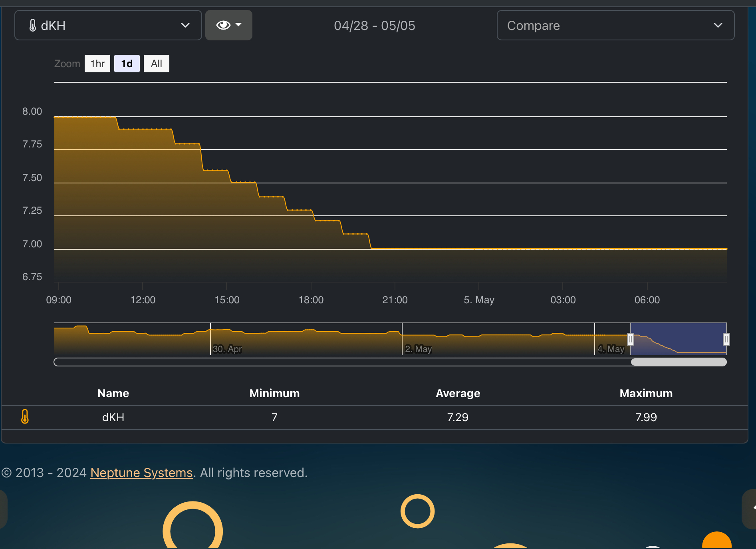Select the 1d zoom option
The height and width of the screenshot is (549, 756).
click(127, 64)
